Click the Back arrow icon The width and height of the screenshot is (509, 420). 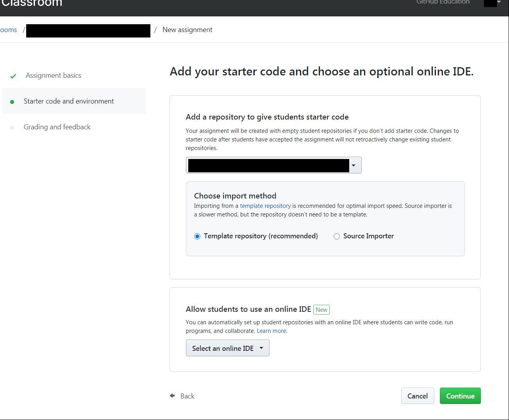point(172,396)
